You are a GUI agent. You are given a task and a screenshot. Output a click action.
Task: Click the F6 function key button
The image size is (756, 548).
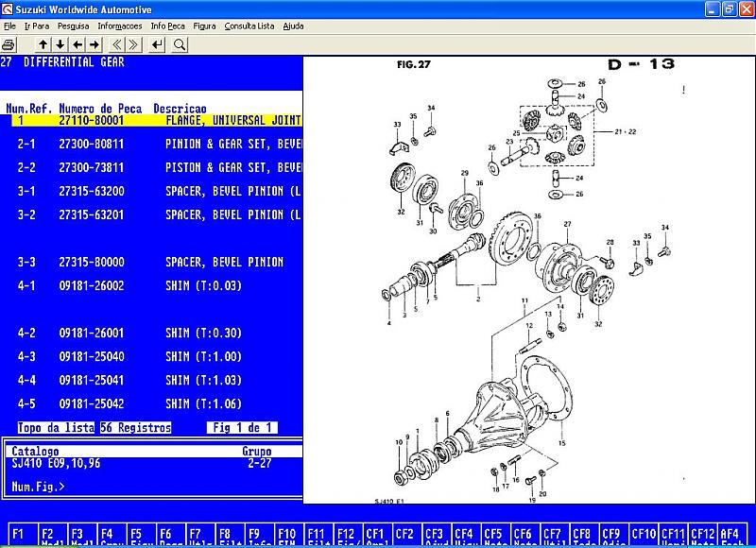[x=171, y=535]
